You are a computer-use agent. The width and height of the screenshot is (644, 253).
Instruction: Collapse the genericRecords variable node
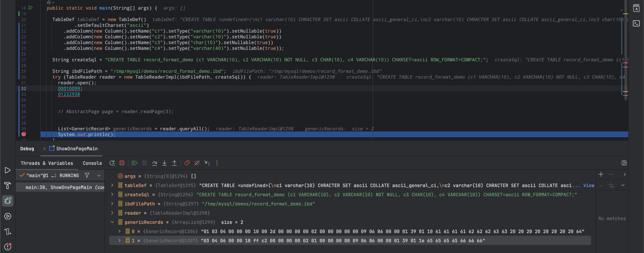pyautogui.click(x=112, y=222)
